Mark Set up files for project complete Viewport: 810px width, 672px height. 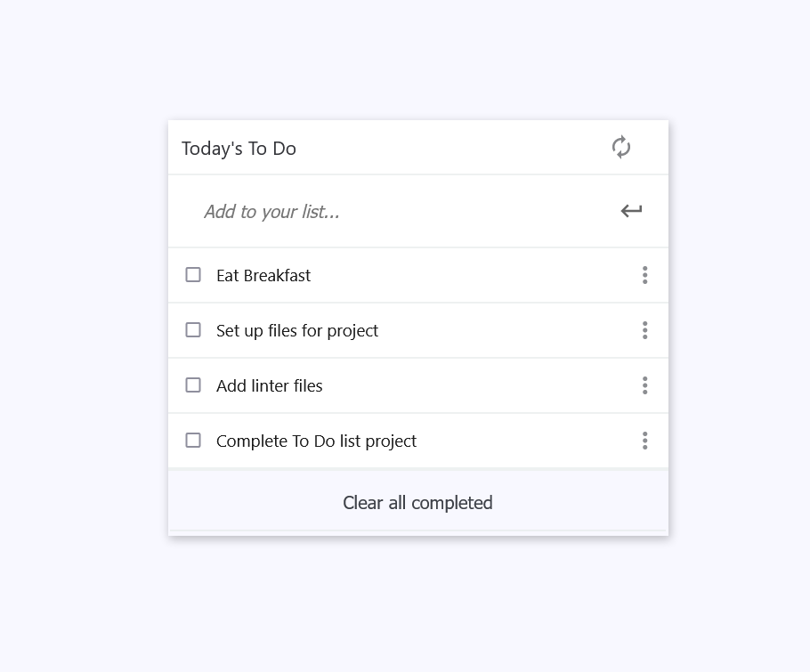pos(193,329)
